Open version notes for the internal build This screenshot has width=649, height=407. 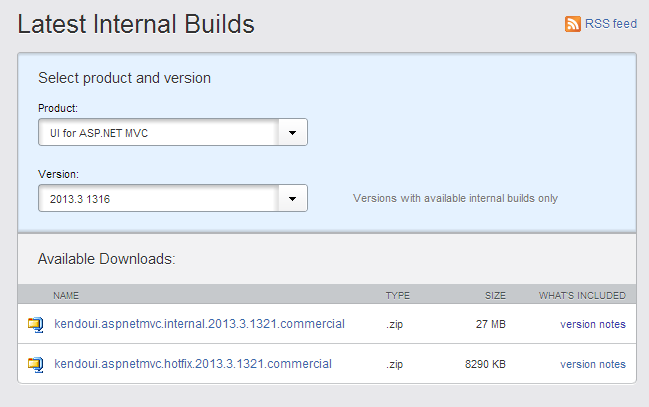point(593,324)
